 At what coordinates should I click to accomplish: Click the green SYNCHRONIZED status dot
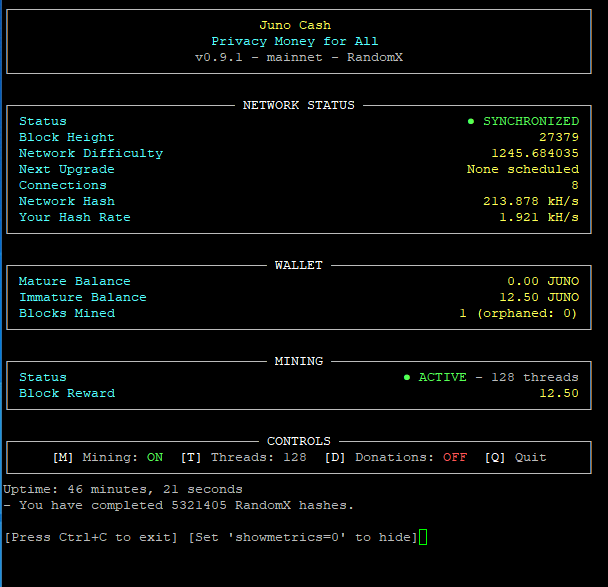tap(471, 121)
